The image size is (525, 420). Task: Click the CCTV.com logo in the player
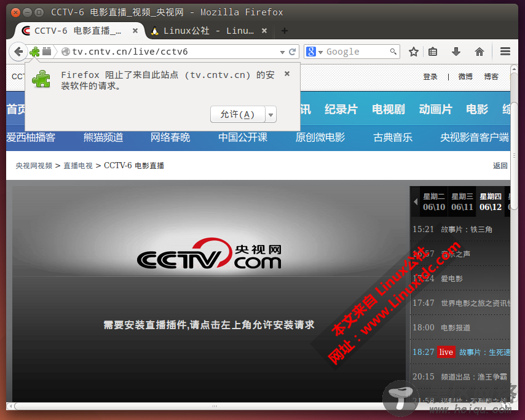pyautogui.click(x=209, y=254)
